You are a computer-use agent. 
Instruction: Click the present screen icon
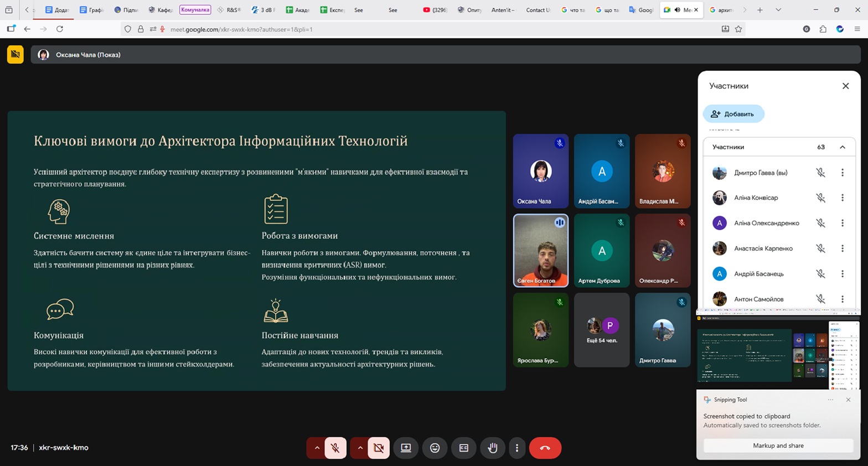tap(406, 448)
